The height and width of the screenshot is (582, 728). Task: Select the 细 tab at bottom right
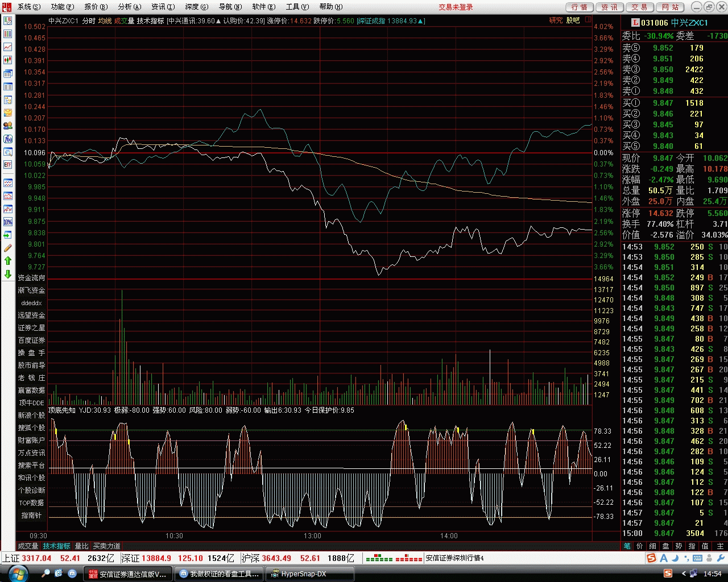(x=652, y=546)
